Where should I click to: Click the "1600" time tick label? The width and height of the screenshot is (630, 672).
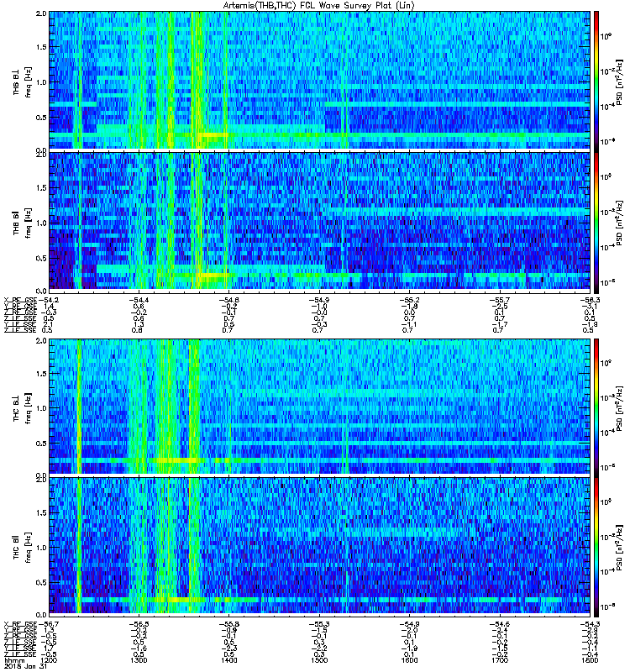409,660
